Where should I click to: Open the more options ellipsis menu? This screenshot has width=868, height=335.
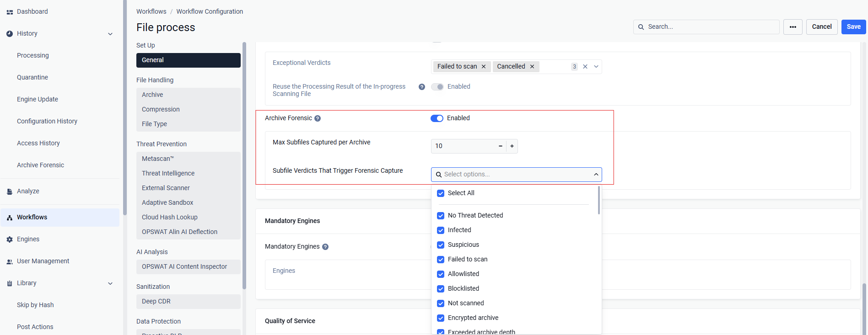click(793, 27)
